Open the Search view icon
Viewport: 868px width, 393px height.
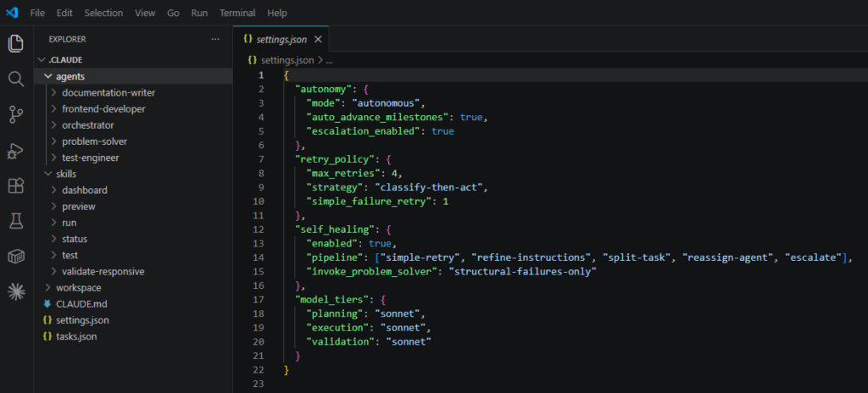tap(16, 79)
